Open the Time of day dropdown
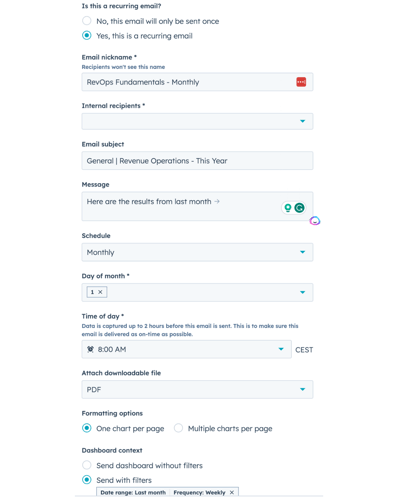 point(186,349)
